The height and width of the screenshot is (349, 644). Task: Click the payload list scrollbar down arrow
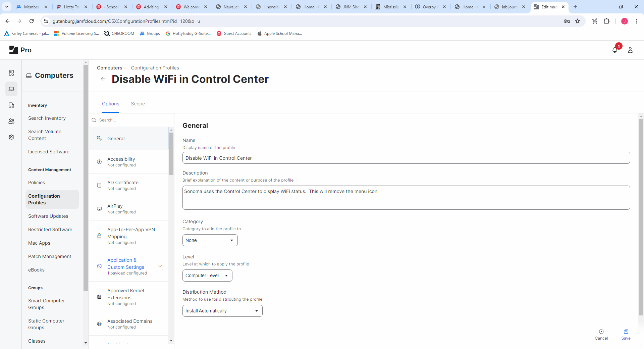(x=171, y=341)
